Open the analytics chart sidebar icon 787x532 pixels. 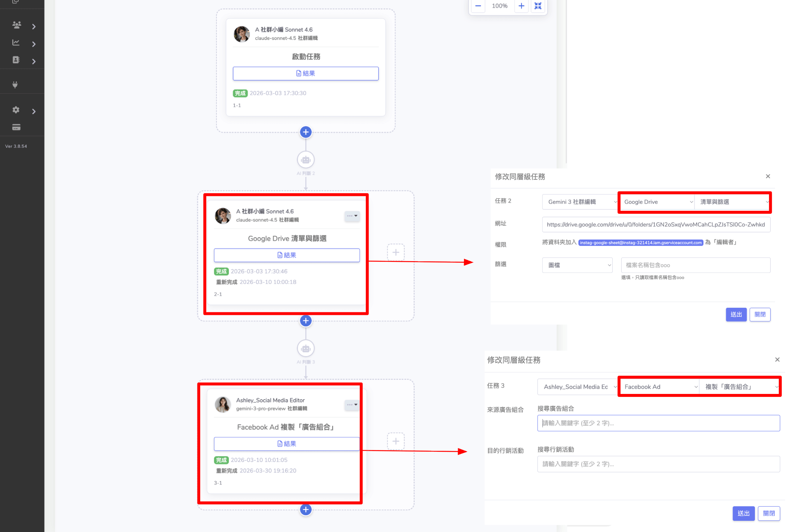(x=16, y=43)
